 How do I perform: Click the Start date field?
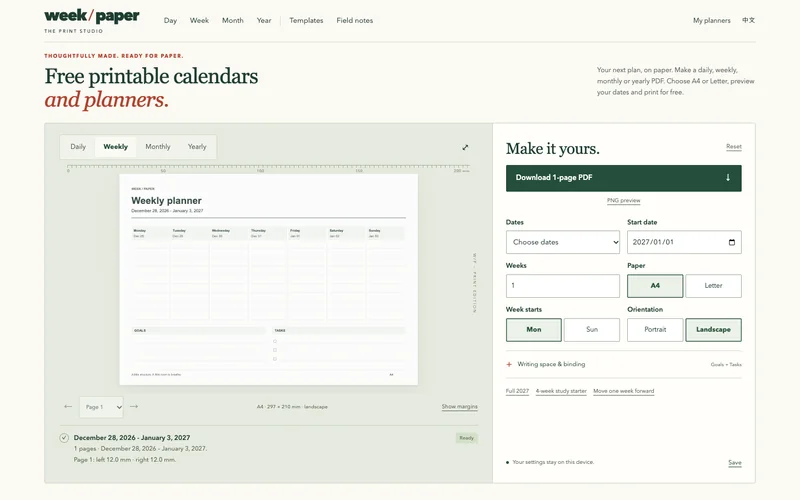click(x=684, y=242)
